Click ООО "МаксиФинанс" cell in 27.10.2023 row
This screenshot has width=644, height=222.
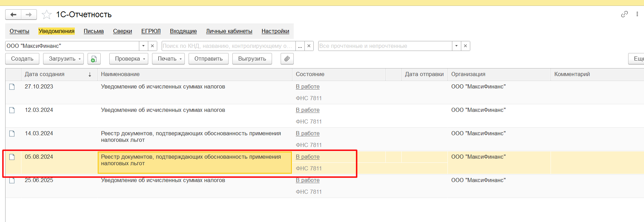click(x=479, y=87)
